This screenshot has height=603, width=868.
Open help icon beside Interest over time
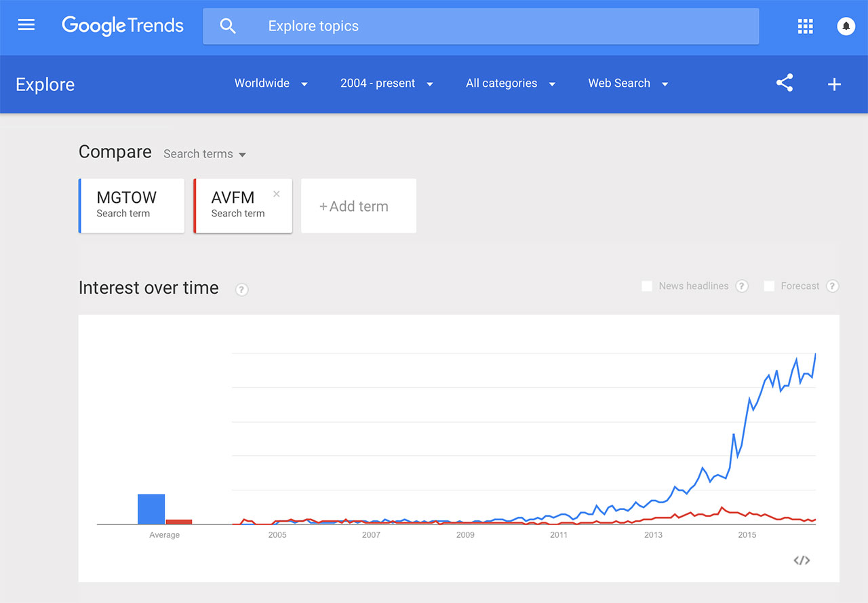(241, 290)
